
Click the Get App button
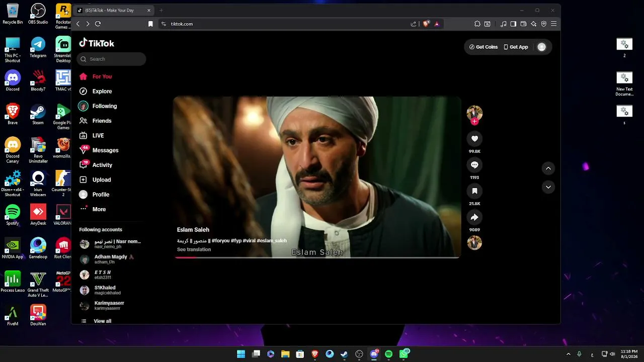(x=516, y=47)
